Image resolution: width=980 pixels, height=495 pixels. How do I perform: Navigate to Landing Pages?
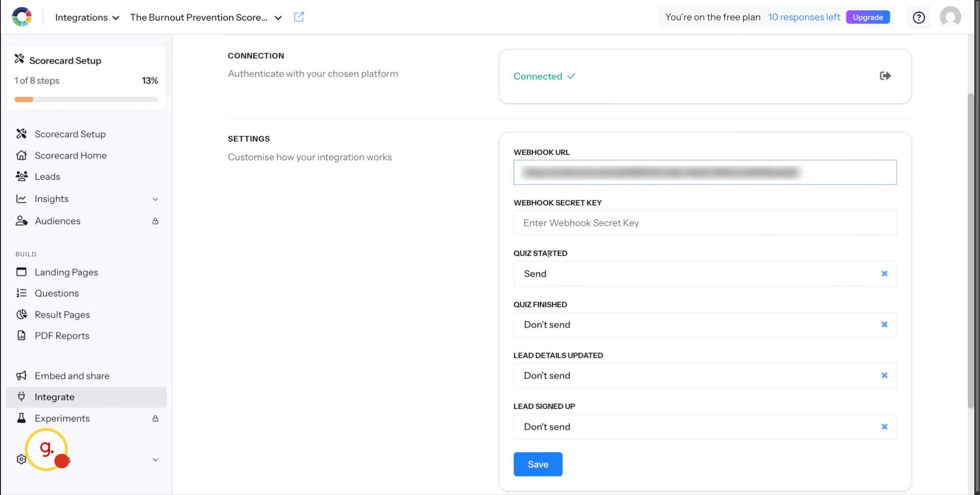click(x=87, y=272)
